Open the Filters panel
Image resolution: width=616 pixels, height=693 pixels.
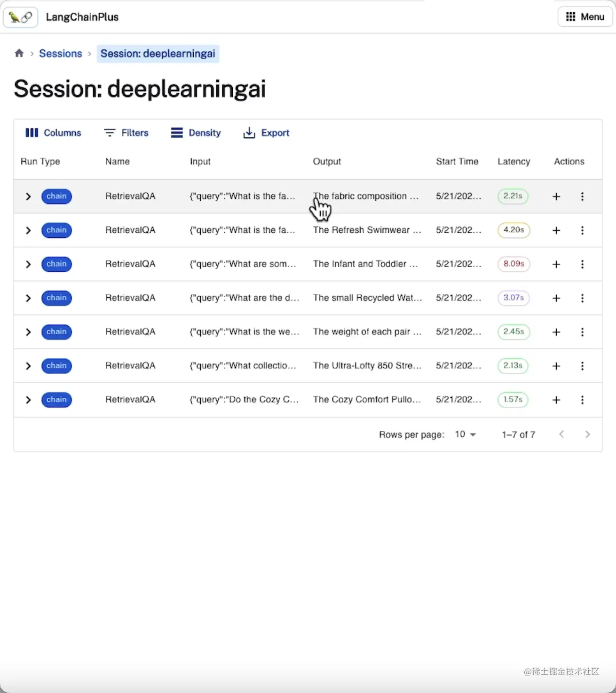[126, 133]
